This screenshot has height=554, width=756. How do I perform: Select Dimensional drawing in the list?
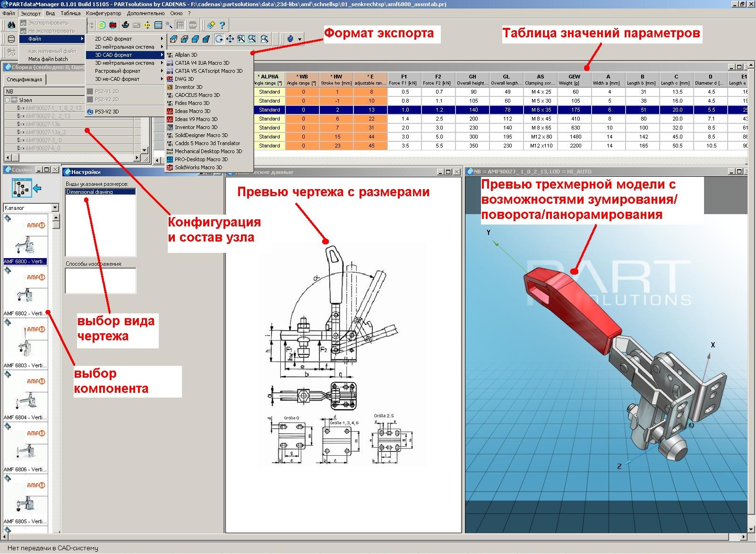(x=100, y=192)
